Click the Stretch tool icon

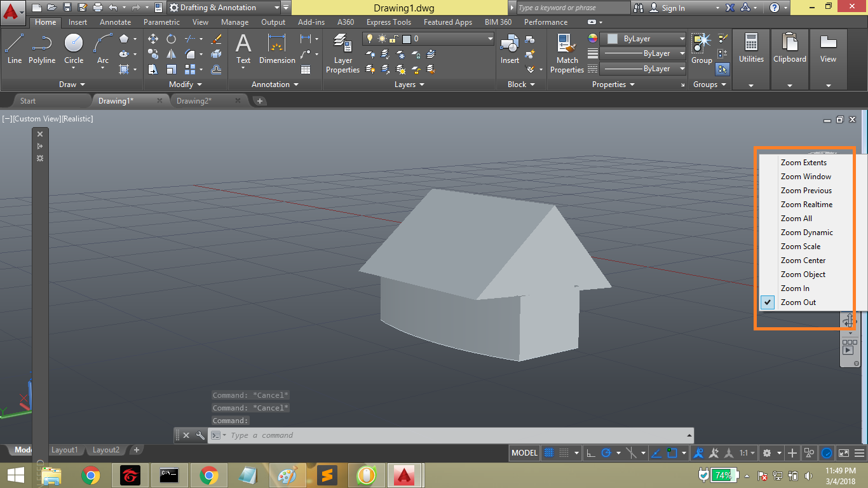coord(153,69)
